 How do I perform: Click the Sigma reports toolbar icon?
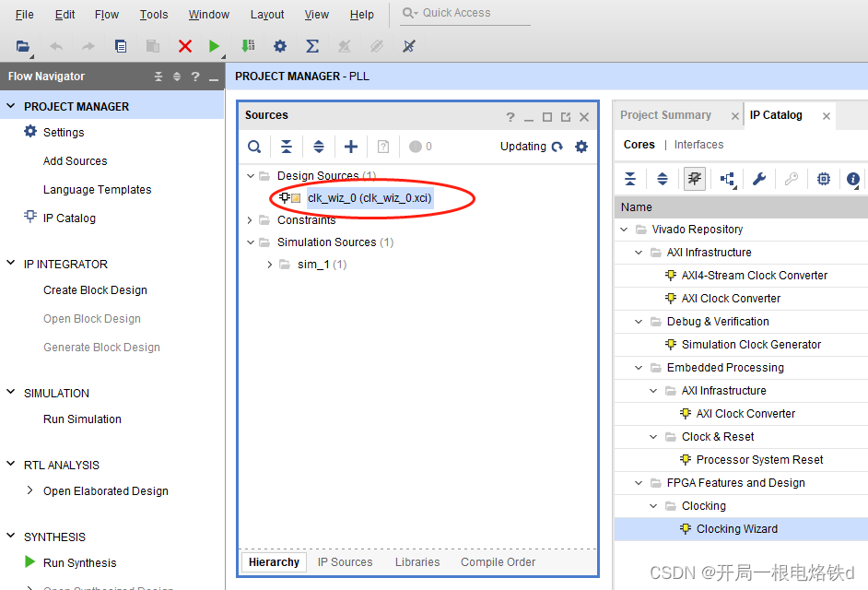(x=312, y=46)
